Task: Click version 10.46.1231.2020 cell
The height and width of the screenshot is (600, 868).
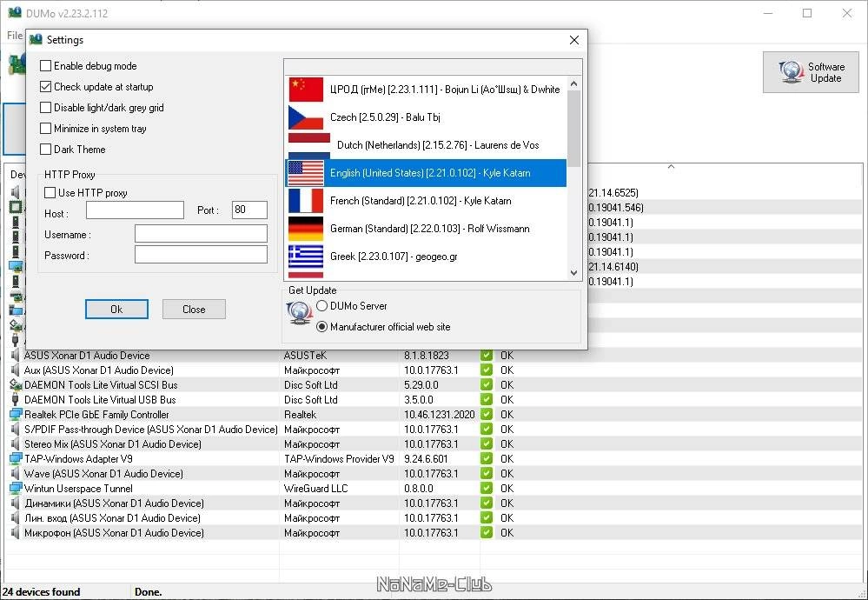Action: 439,415
